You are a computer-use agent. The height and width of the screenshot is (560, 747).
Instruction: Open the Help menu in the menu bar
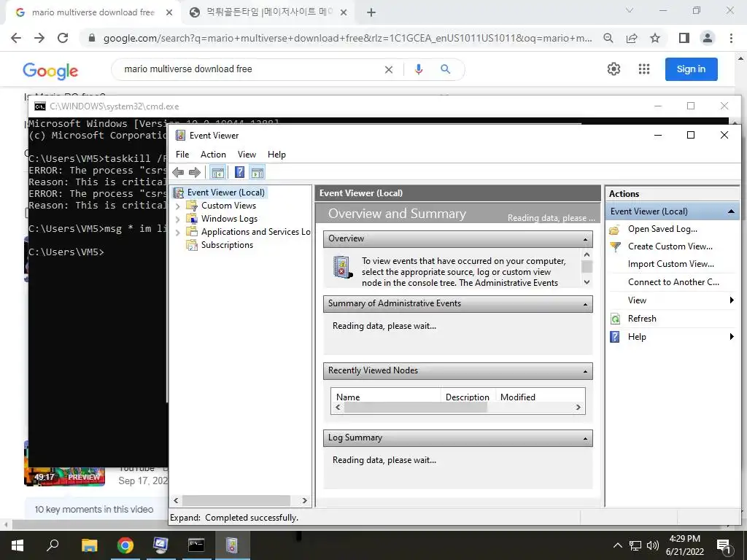tap(276, 155)
